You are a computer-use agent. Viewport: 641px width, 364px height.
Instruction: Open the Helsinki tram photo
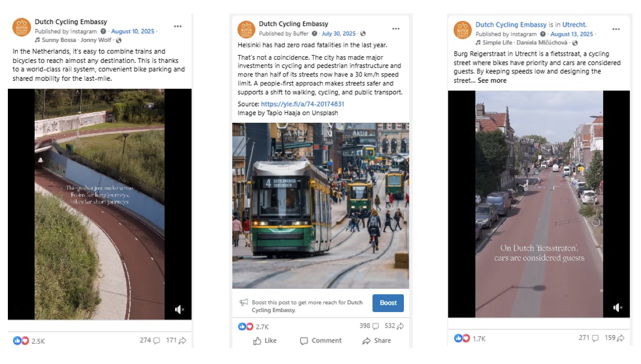click(x=320, y=206)
